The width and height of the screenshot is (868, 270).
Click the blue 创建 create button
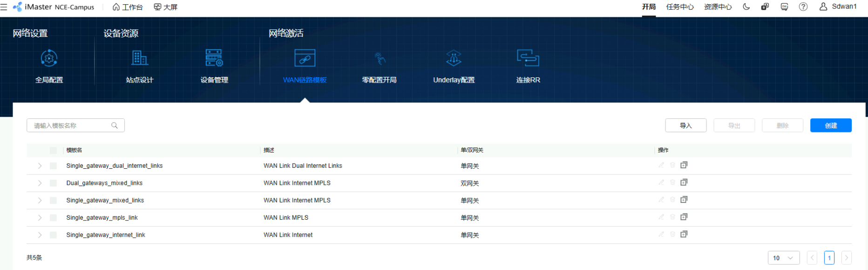click(x=830, y=125)
